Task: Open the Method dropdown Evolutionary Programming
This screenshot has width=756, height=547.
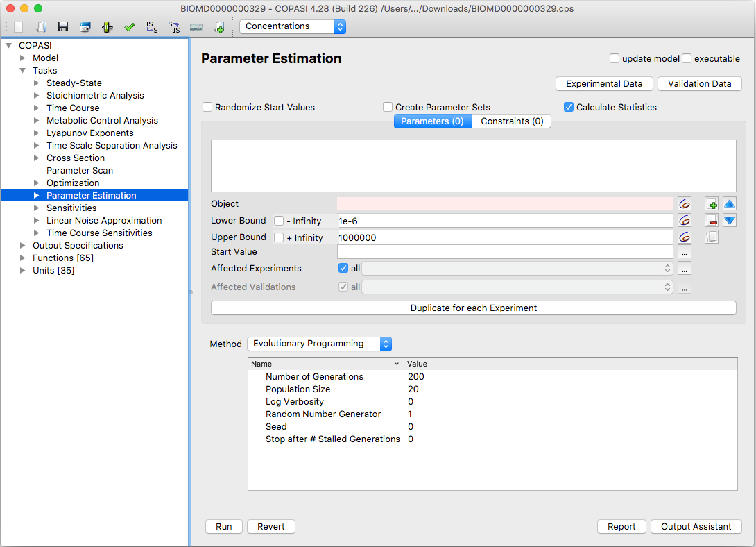Action: point(319,344)
